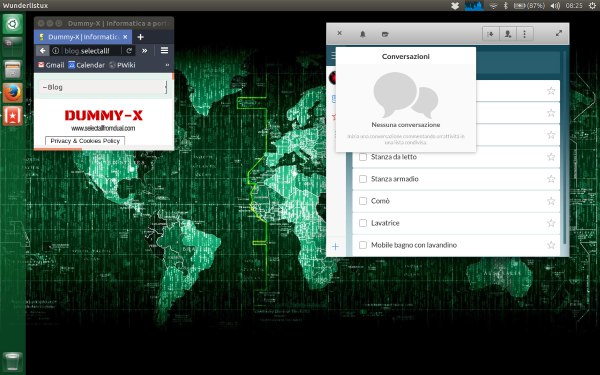
Task: Mark Mobile bagno con lavandino complete
Action: pos(363,245)
